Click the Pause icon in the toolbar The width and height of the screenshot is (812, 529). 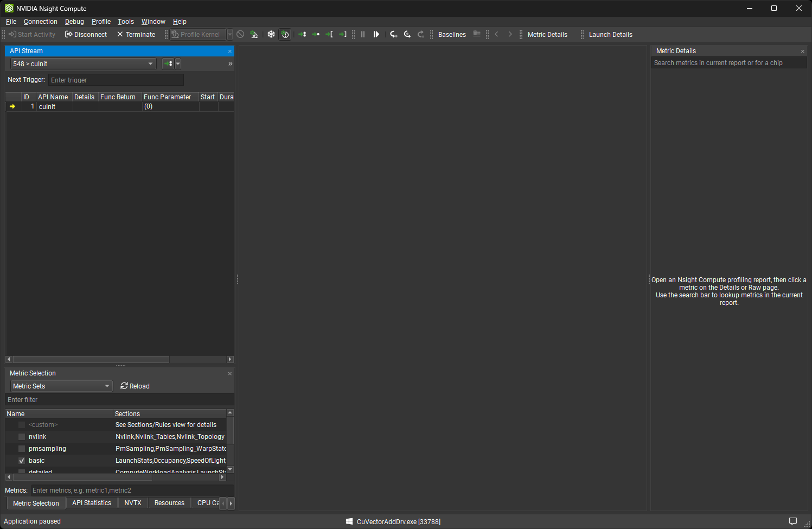362,34
